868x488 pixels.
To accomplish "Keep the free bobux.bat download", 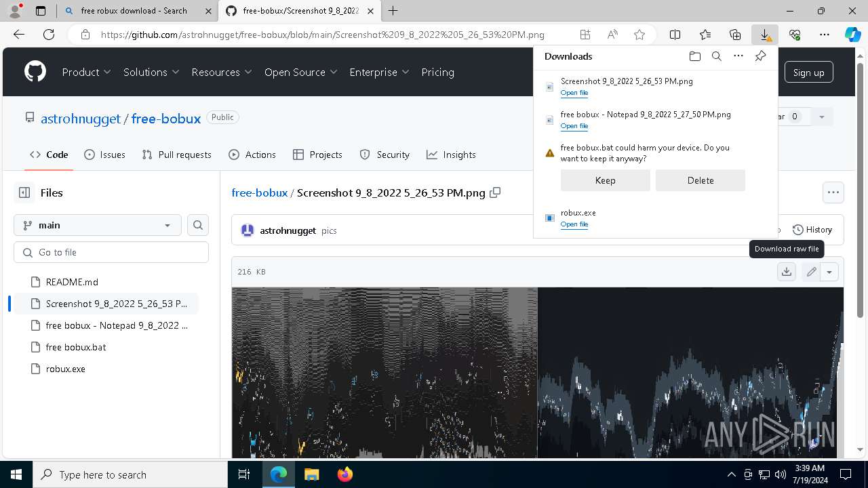I will [605, 180].
